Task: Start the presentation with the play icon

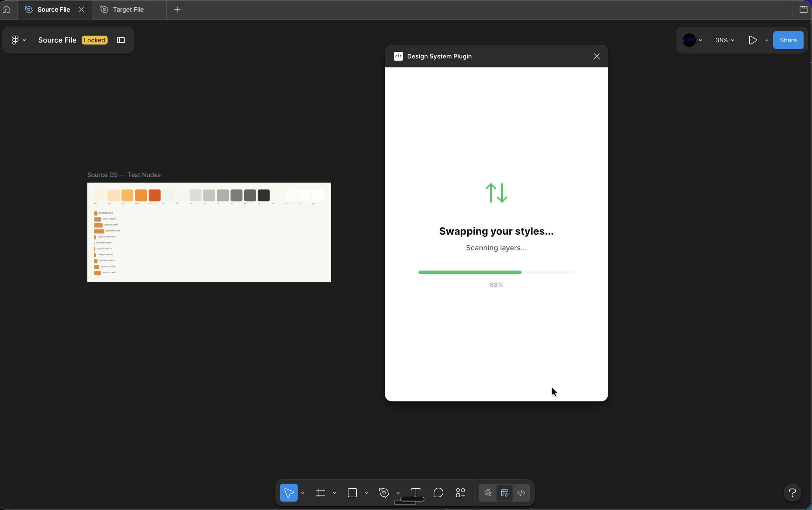Action: (x=753, y=40)
